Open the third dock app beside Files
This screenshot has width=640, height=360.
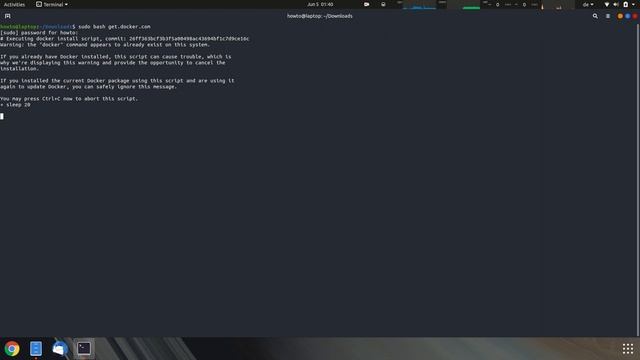(x=60, y=349)
